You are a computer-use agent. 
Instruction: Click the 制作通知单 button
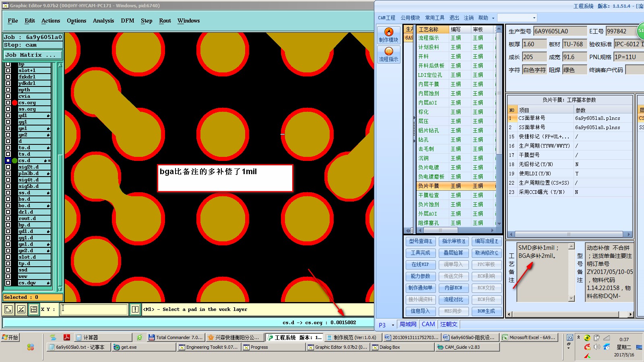click(x=420, y=288)
